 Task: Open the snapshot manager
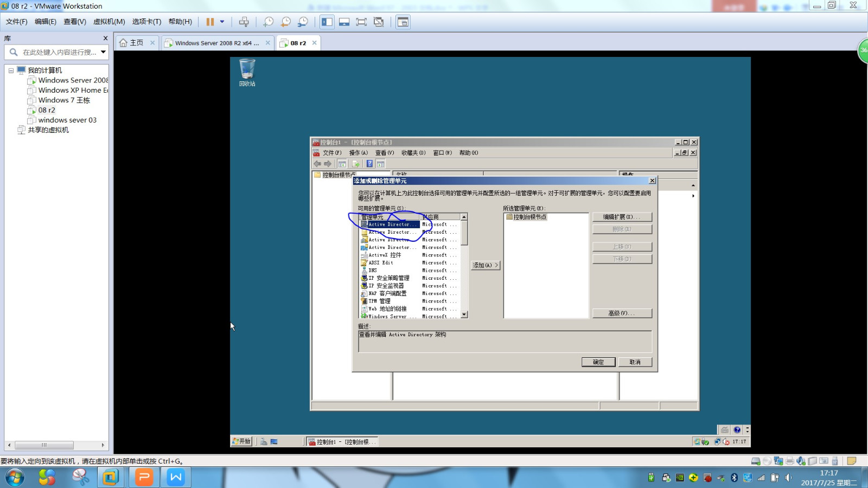click(x=303, y=22)
